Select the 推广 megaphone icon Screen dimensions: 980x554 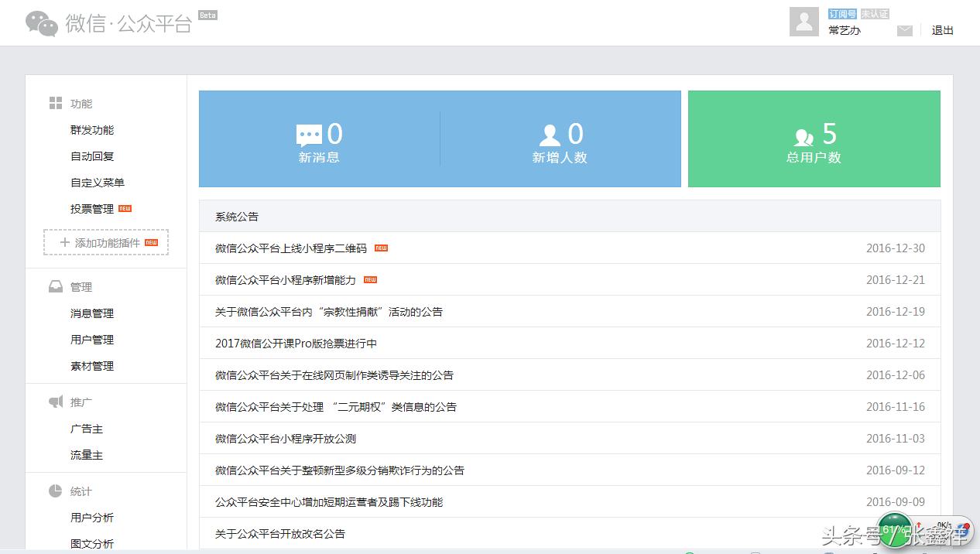55,401
